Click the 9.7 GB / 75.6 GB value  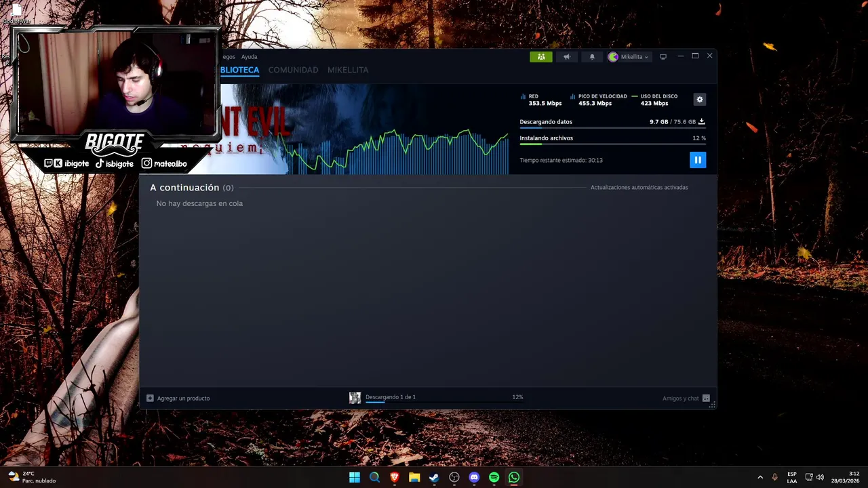(673, 122)
